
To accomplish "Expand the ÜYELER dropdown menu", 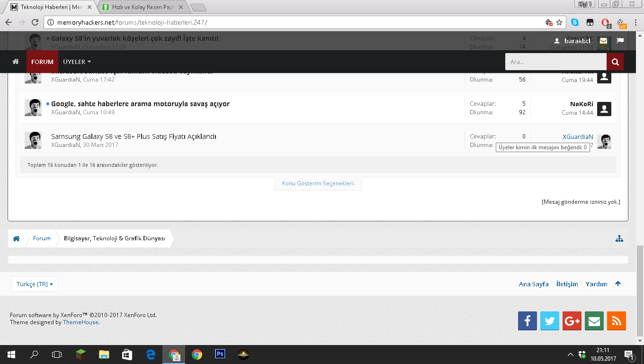I will pyautogui.click(x=77, y=62).
